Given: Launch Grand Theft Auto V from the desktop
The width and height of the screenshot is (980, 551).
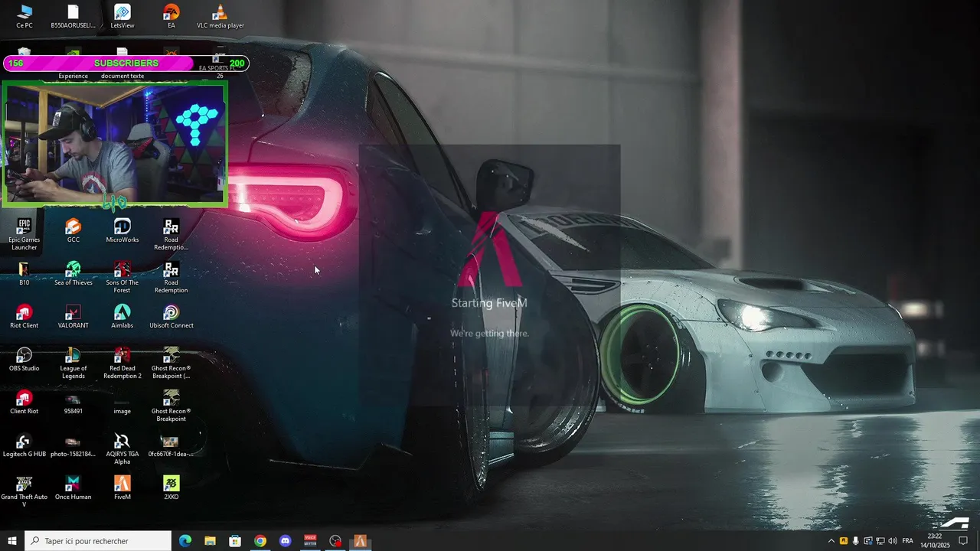Looking at the screenshot, I should (24, 491).
